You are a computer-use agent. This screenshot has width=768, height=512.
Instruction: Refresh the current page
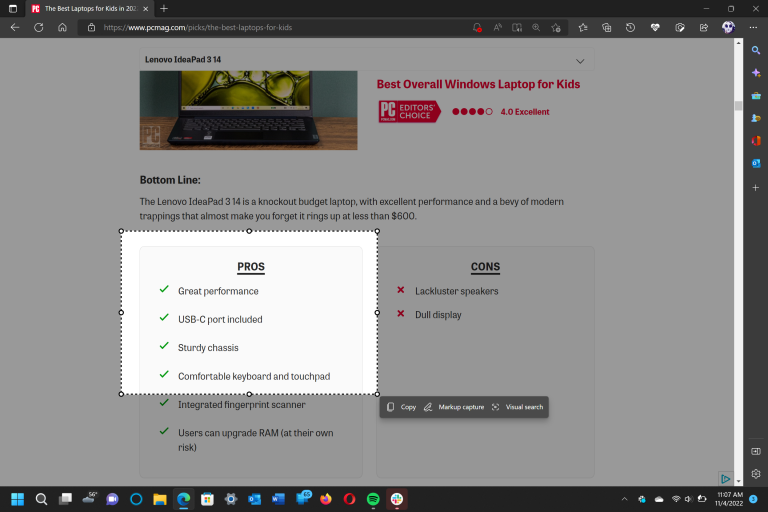tap(39, 27)
